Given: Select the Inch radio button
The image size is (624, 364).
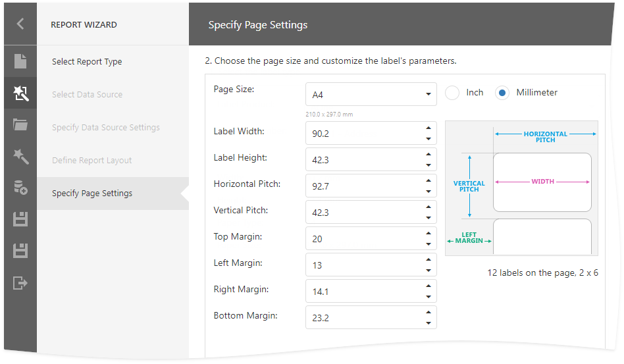Looking at the screenshot, I should tap(452, 93).
